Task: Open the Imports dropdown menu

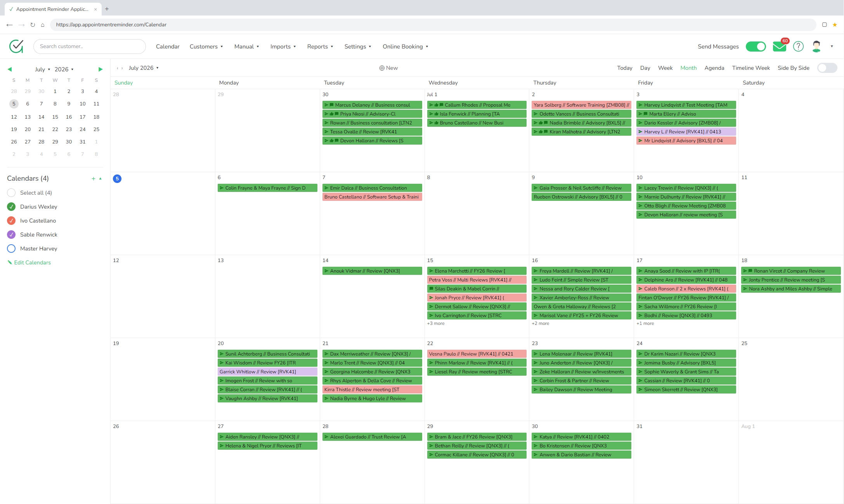Action: 283,47
